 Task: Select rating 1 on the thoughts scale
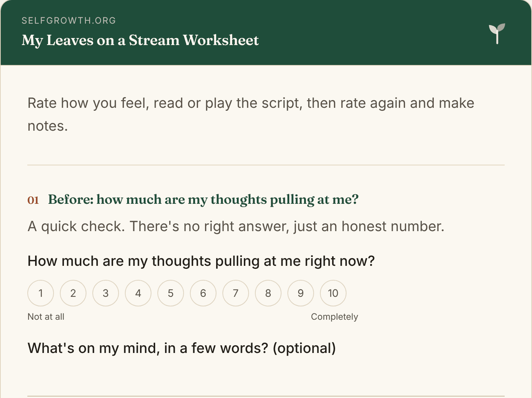coord(41,293)
